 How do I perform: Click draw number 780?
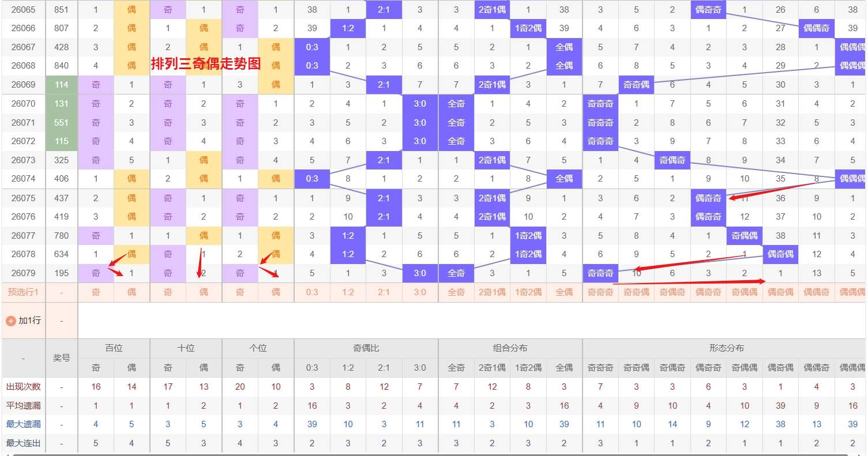[62, 235]
